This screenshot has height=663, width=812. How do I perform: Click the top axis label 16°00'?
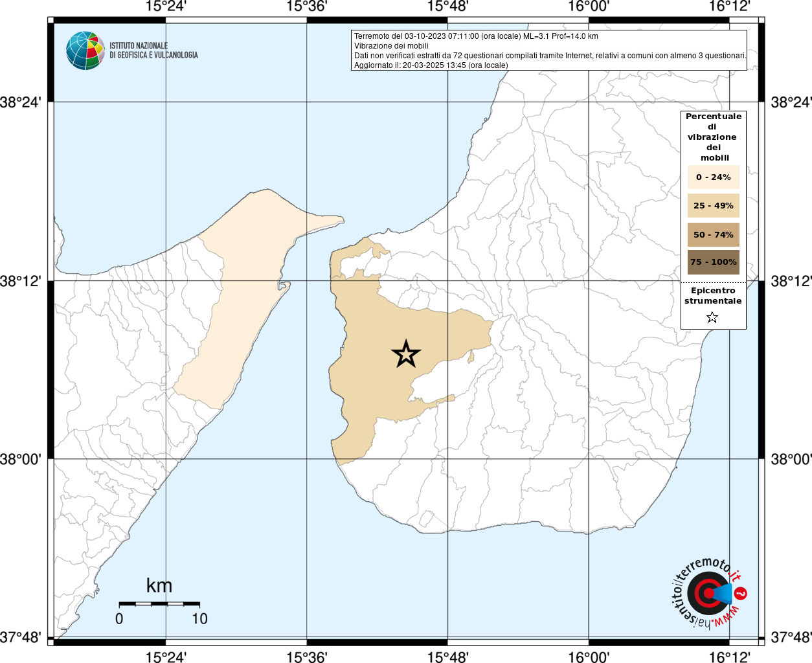pyautogui.click(x=589, y=6)
